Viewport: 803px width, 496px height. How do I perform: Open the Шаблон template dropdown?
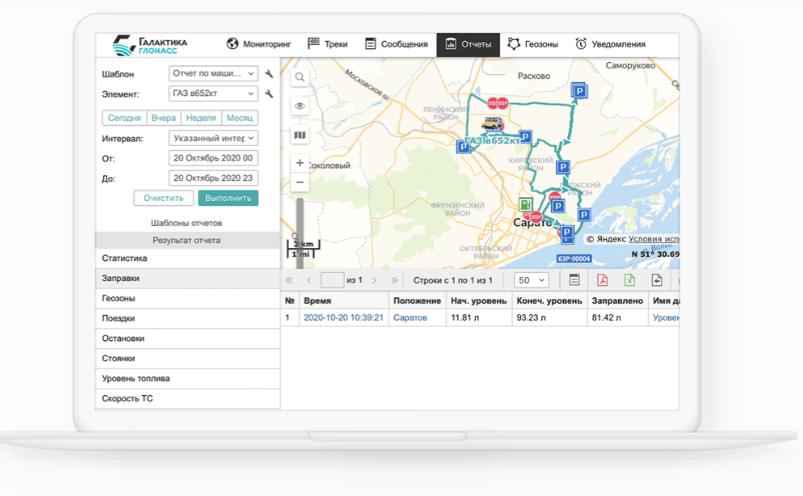[213, 74]
